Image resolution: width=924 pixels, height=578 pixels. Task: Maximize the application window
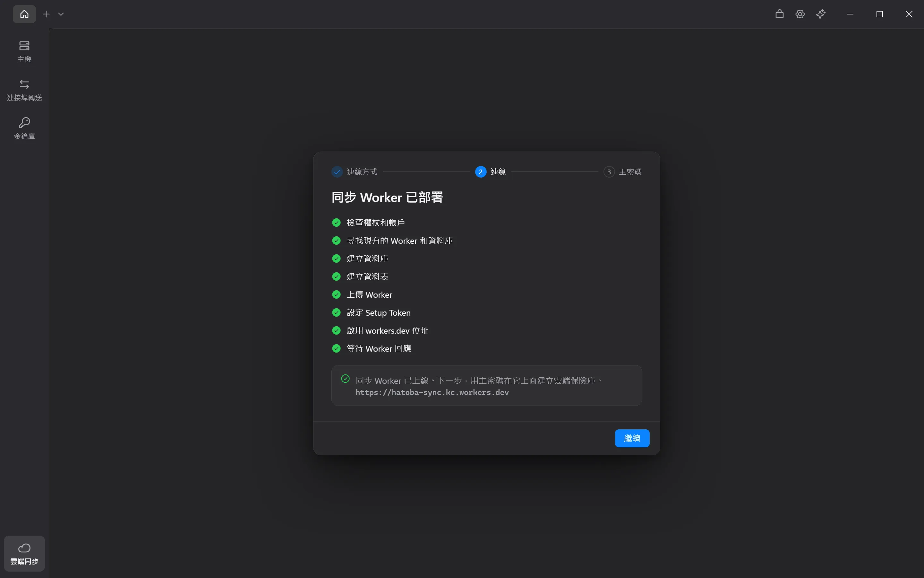point(879,14)
